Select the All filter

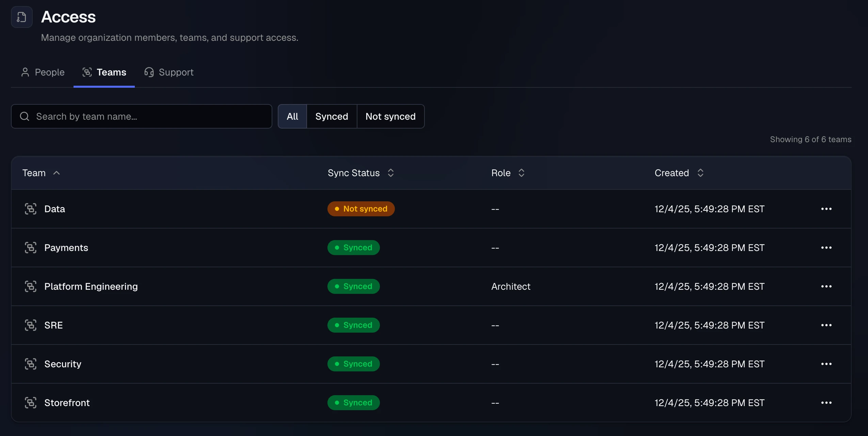coord(292,116)
